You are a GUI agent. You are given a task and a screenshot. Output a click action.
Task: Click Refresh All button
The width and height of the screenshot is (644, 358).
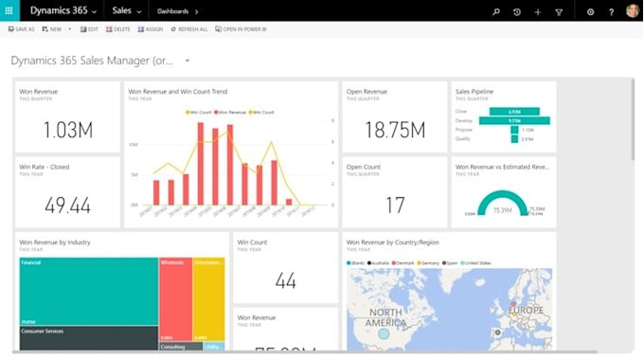pos(188,29)
